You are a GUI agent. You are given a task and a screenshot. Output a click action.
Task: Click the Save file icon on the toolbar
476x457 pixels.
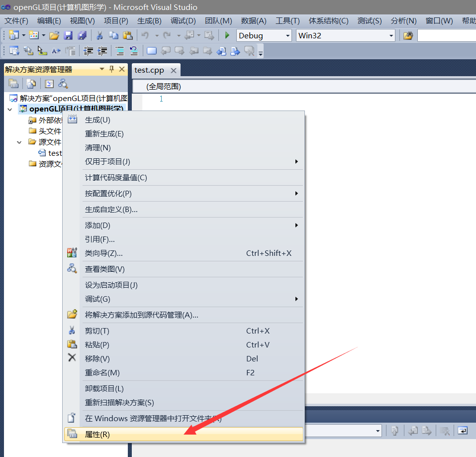point(68,35)
